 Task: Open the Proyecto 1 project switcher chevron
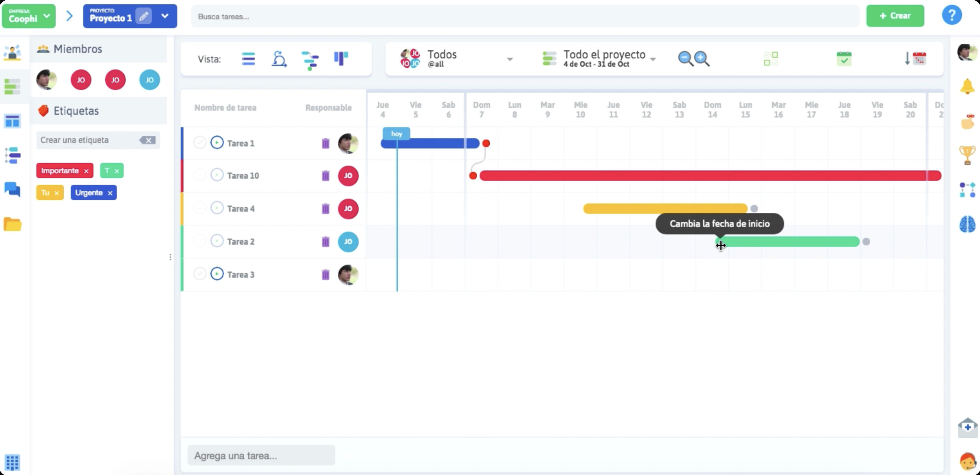point(165,16)
